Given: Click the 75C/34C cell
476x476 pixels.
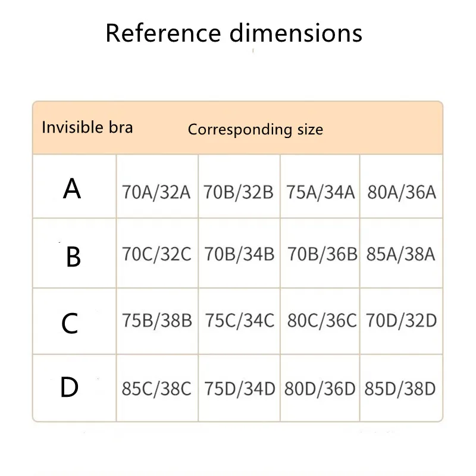Looking at the screenshot, I should coord(239,321).
